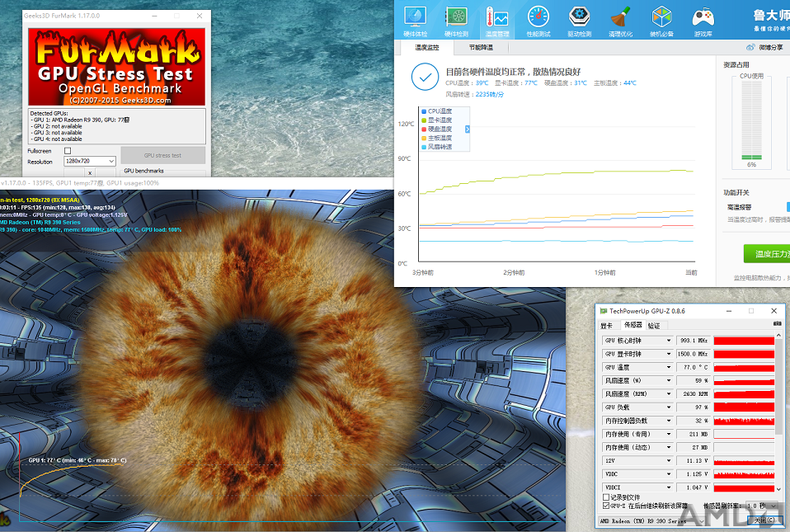
Task: Open 装机必备 essentials cube icon
Action: [x=661, y=21]
